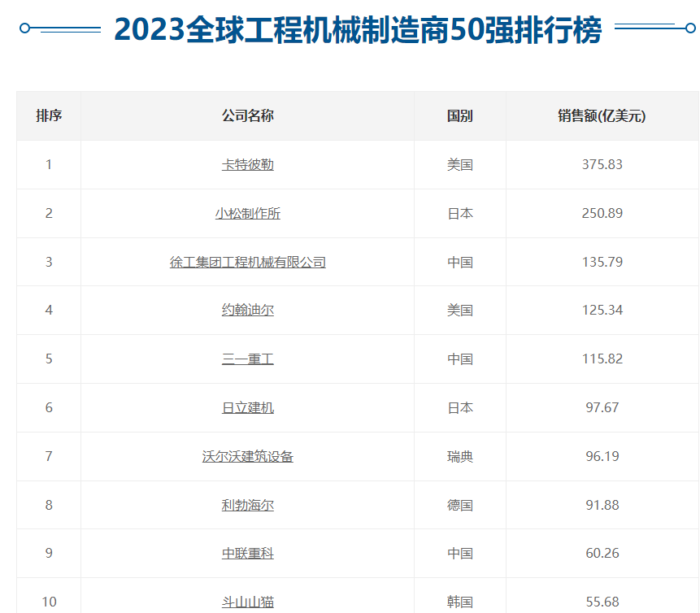Open the 三一重工 company link
The width and height of the screenshot is (700, 613).
(x=248, y=359)
